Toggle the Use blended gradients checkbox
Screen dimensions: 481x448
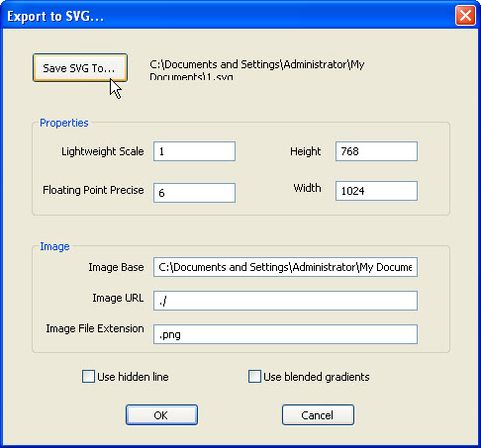tap(254, 377)
